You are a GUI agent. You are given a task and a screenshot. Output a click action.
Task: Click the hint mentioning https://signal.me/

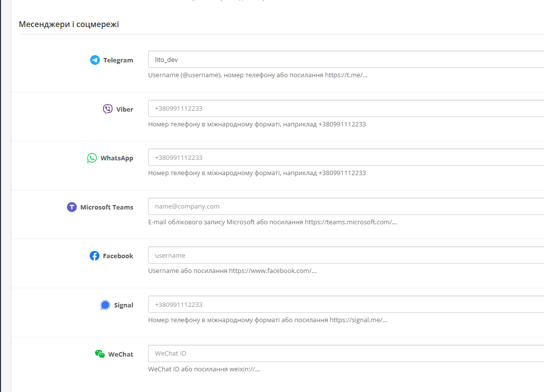coord(268,320)
